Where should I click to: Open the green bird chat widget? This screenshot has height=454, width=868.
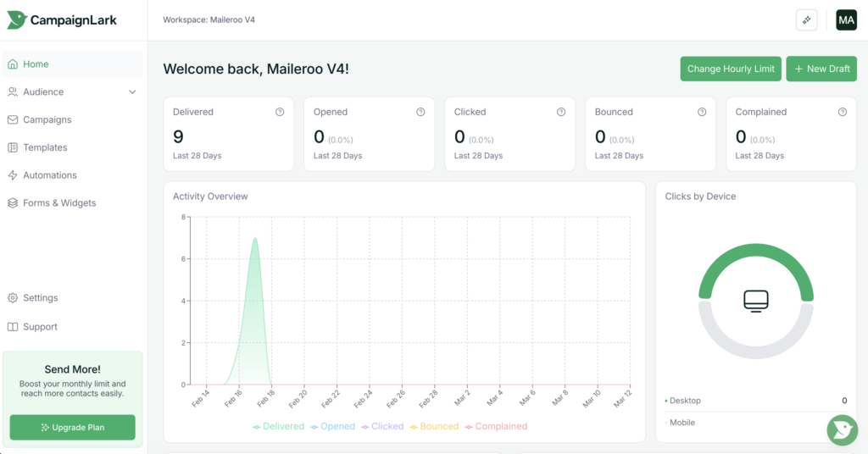(x=842, y=429)
